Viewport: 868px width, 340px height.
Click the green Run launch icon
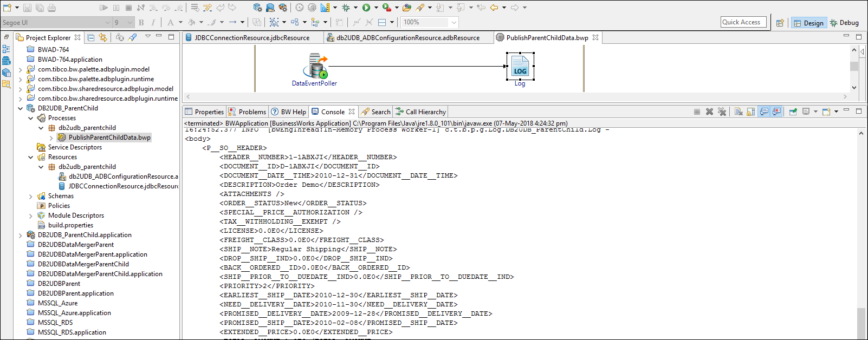coord(366,8)
